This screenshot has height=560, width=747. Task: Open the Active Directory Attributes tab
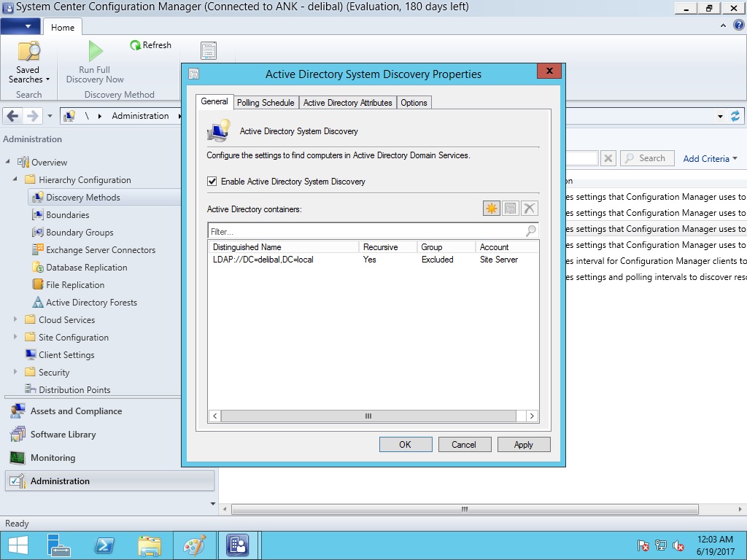click(x=347, y=103)
